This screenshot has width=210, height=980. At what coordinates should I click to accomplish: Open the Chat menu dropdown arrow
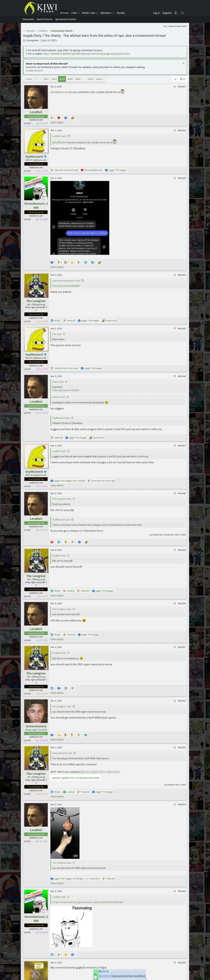point(79,13)
